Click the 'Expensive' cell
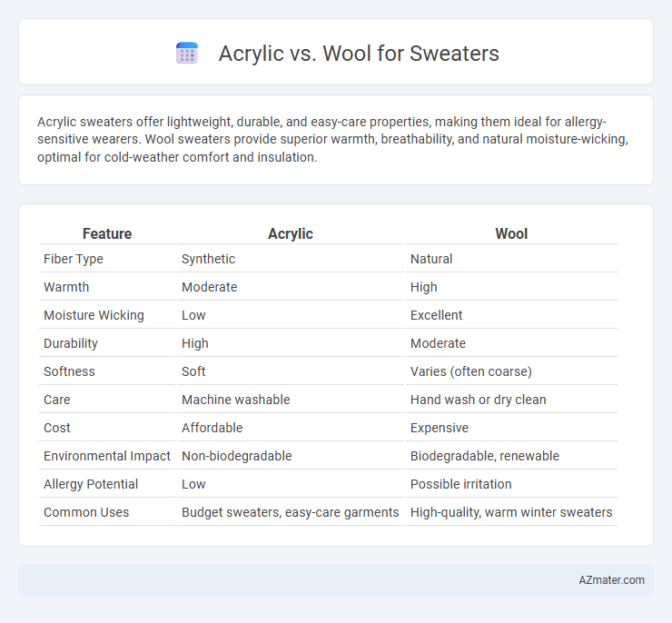The width and height of the screenshot is (672, 623). pyautogui.click(x=440, y=428)
